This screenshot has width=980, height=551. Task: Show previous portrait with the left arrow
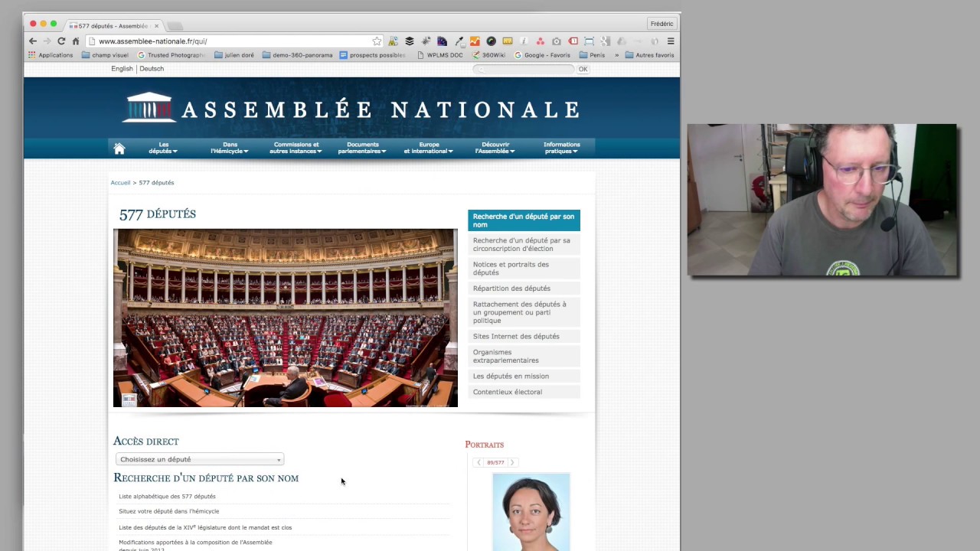coord(479,462)
